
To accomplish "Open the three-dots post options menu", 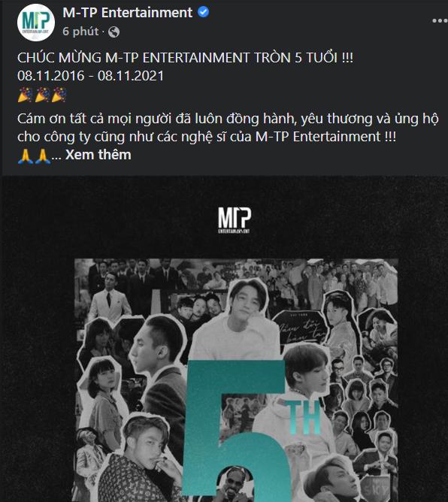I will 439,21.
